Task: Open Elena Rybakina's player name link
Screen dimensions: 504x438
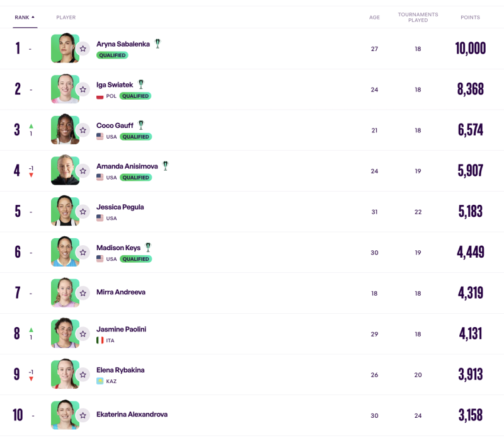Action: (x=120, y=370)
